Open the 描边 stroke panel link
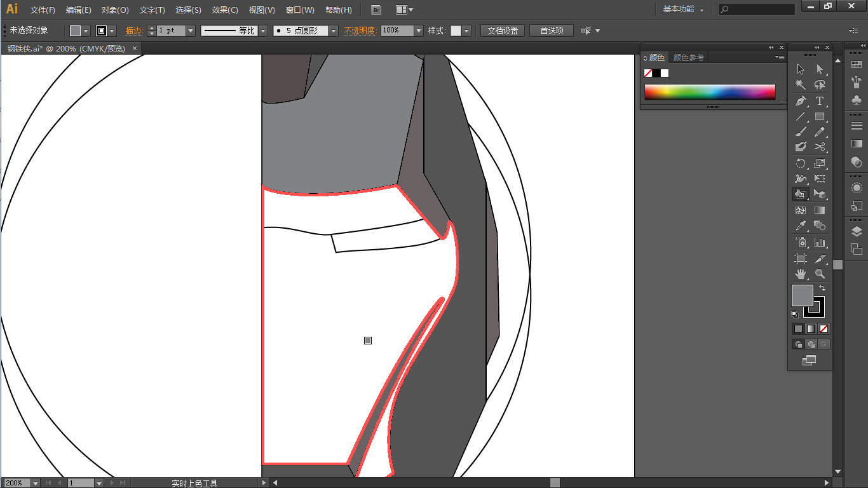The width and height of the screenshot is (868, 488). (x=134, y=30)
